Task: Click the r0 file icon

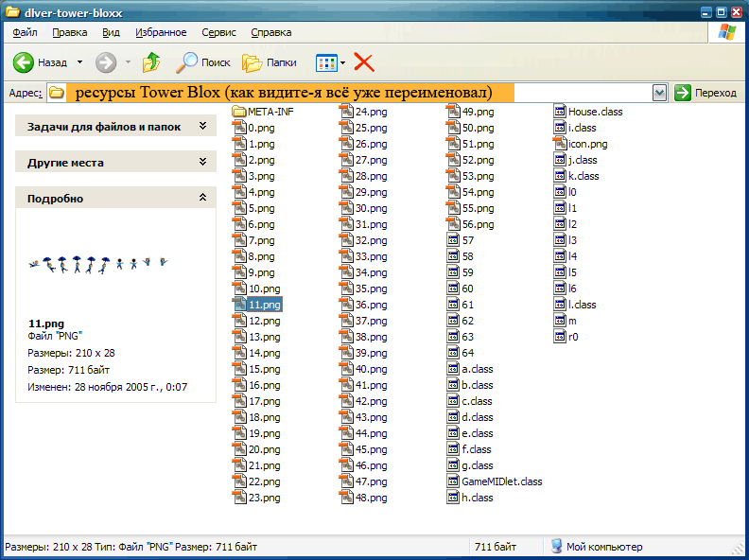Action: (x=560, y=337)
